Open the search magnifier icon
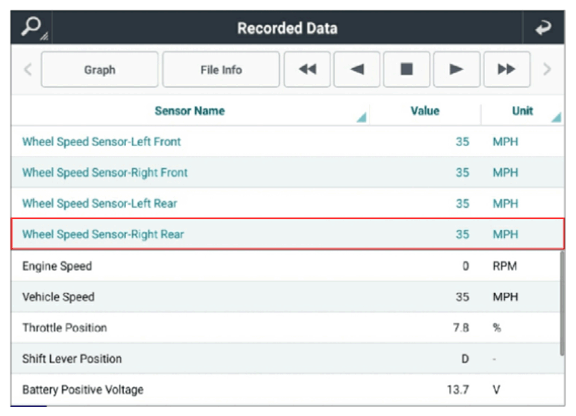Screen dimensions: 576x416 32,27
